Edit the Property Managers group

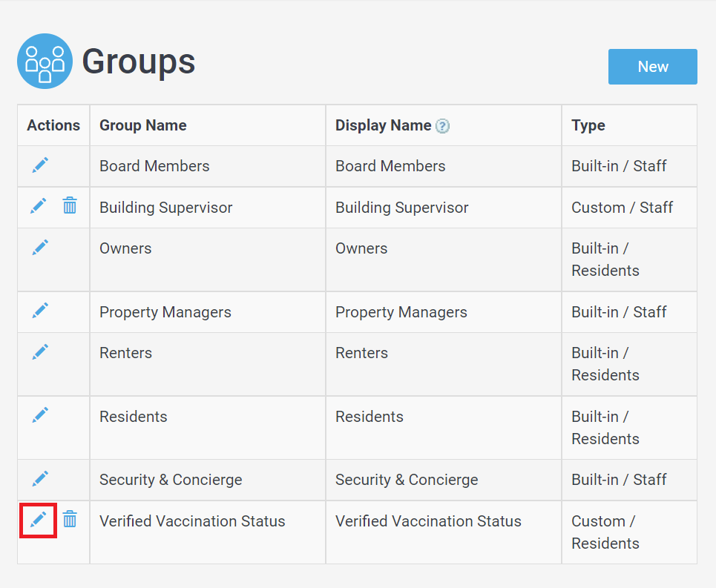[x=40, y=311]
